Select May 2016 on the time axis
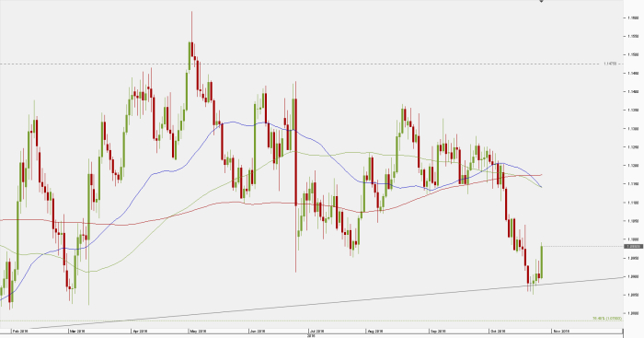644x338 pixels. (198, 331)
